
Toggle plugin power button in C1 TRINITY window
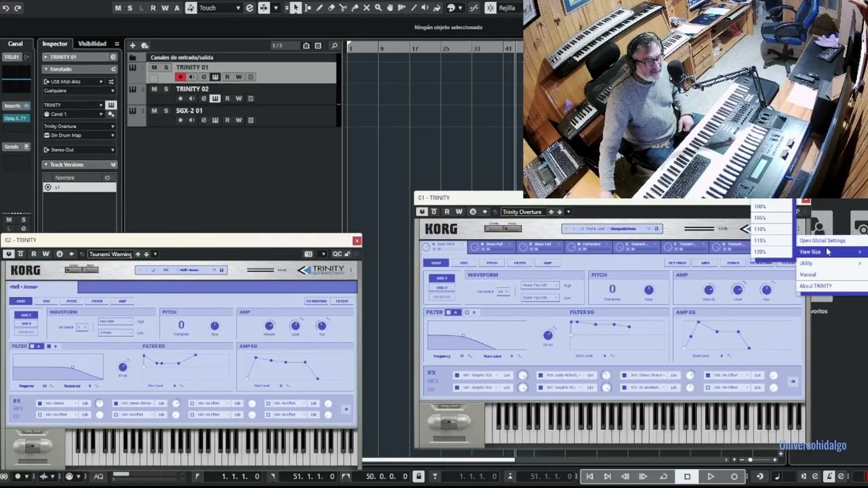(x=422, y=211)
